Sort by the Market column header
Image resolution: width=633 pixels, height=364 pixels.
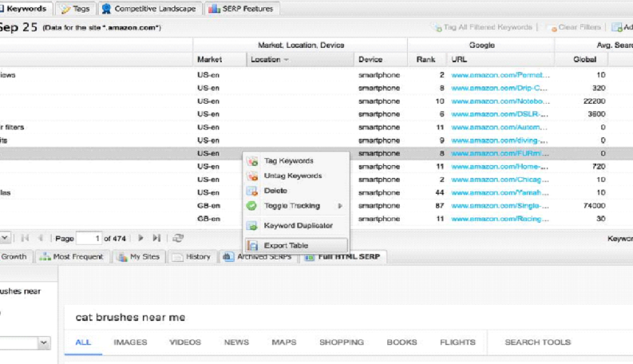(x=209, y=59)
